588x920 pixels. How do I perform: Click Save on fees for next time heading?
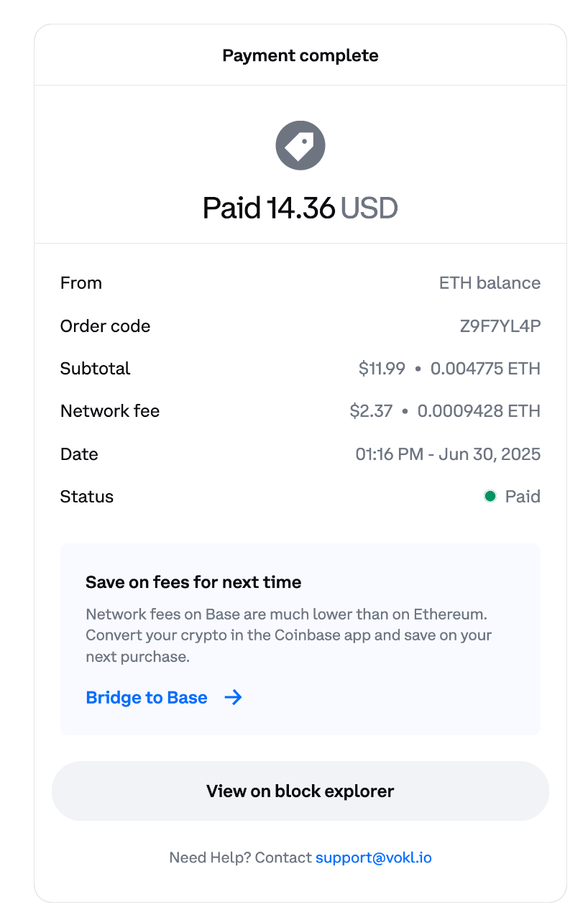193,582
